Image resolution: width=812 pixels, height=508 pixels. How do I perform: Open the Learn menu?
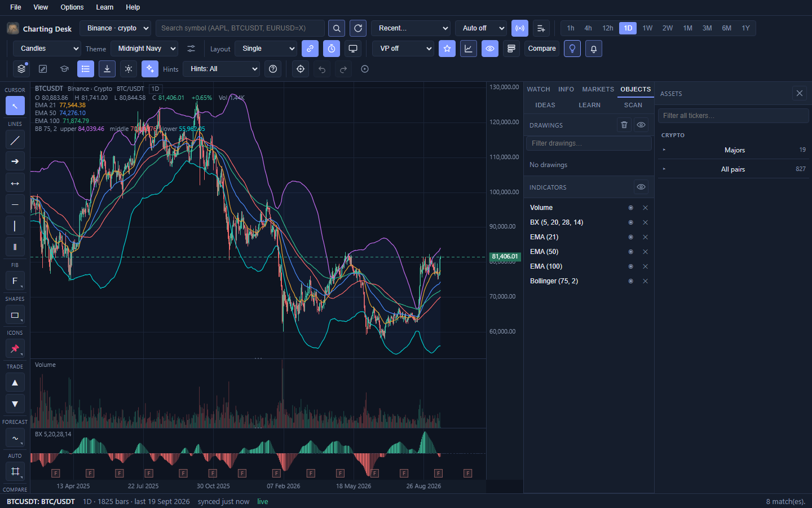(x=105, y=7)
